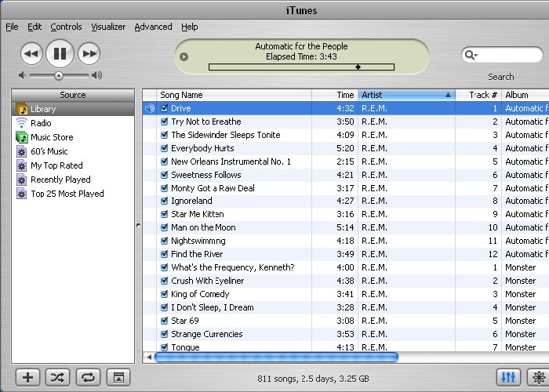Click the volume slider knob
This screenshot has width=549, height=392.
pyautogui.click(x=59, y=75)
